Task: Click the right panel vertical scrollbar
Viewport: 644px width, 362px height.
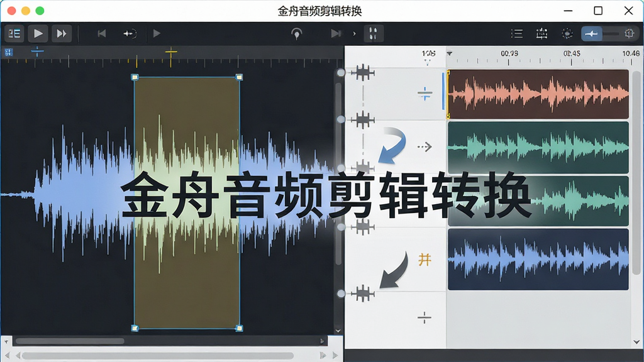Action: (636, 173)
